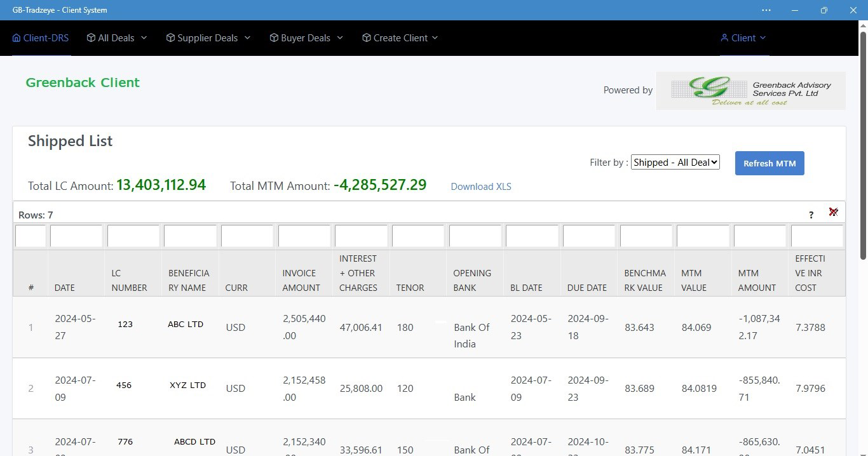The width and height of the screenshot is (868, 456).
Task: Sort by the TENOR column header
Action: point(410,288)
